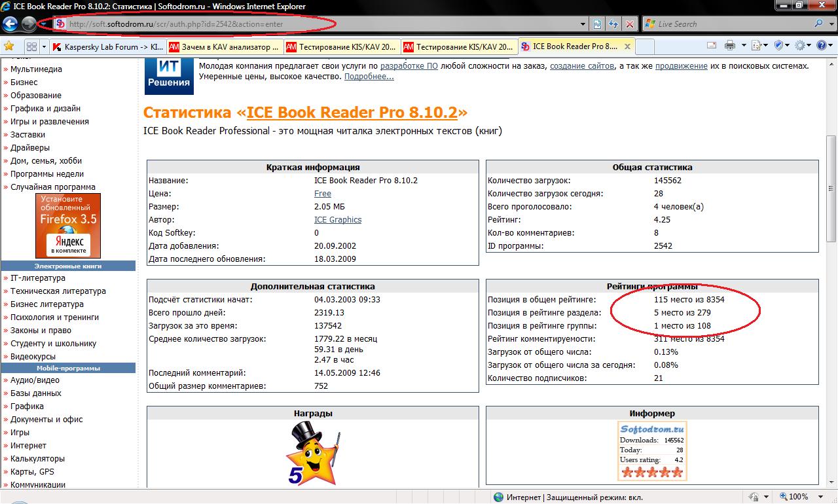Click the Print toolbar icon
The height and width of the screenshot is (504, 838).
pos(730,46)
